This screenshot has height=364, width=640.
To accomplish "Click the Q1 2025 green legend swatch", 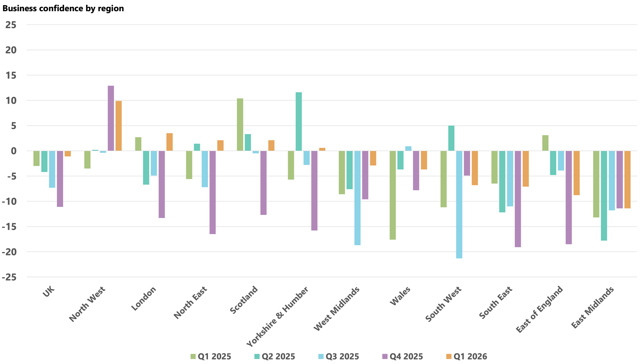I will pos(193,356).
